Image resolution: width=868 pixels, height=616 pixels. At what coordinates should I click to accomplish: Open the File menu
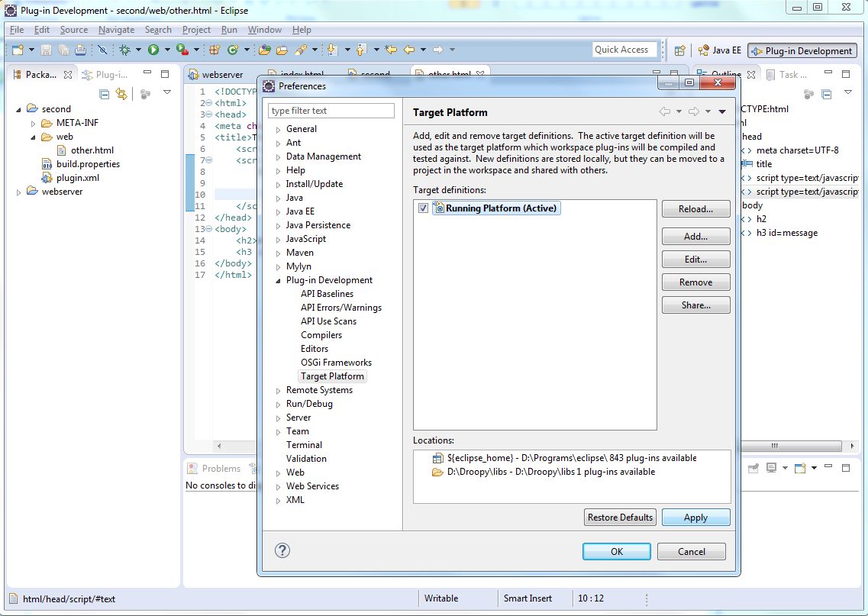(x=17, y=30)
